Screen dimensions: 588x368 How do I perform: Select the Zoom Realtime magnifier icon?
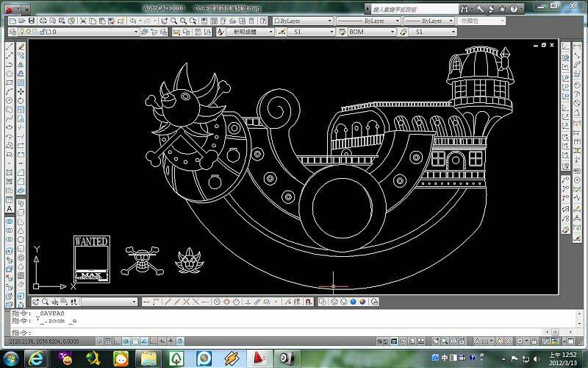point(174,21)
